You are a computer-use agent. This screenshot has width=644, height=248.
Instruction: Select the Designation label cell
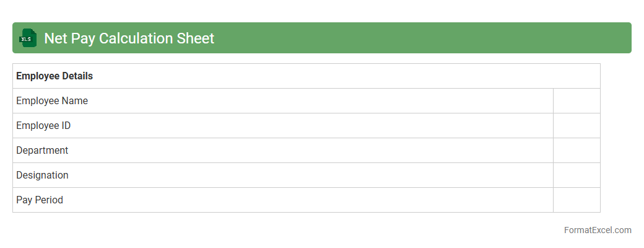tap(42, 175)
